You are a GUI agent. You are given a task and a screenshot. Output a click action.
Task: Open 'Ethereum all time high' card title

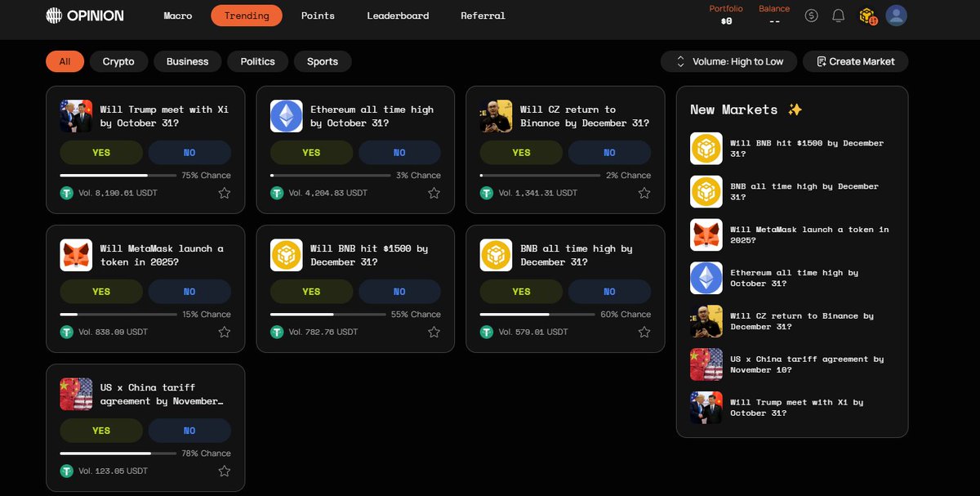[x=372, y=116]
